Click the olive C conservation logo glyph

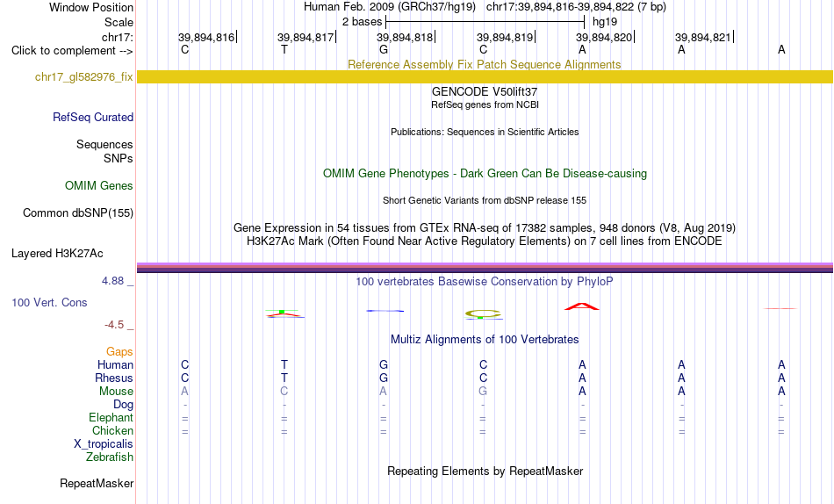[x=483, y=314]
